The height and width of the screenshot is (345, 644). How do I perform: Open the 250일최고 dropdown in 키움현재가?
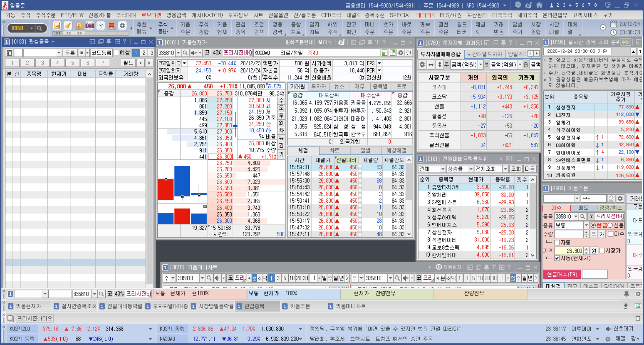[183, 63]
